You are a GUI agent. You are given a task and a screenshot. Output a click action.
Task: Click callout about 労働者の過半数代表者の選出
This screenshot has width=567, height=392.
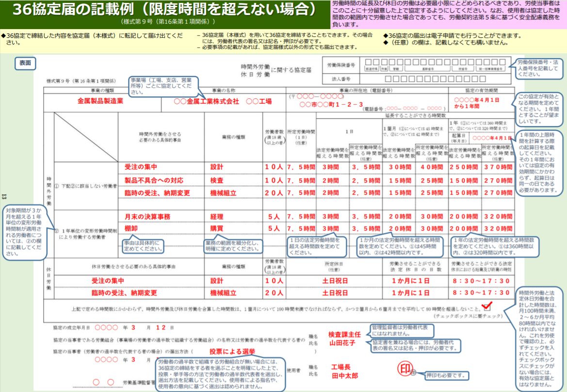(x=220, y=374)
